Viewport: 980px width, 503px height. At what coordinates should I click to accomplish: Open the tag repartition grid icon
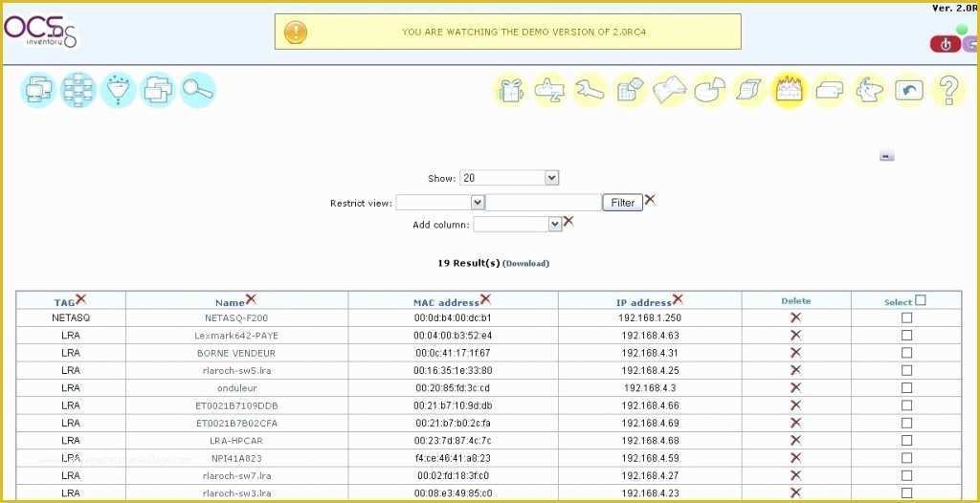coord(78,90)
